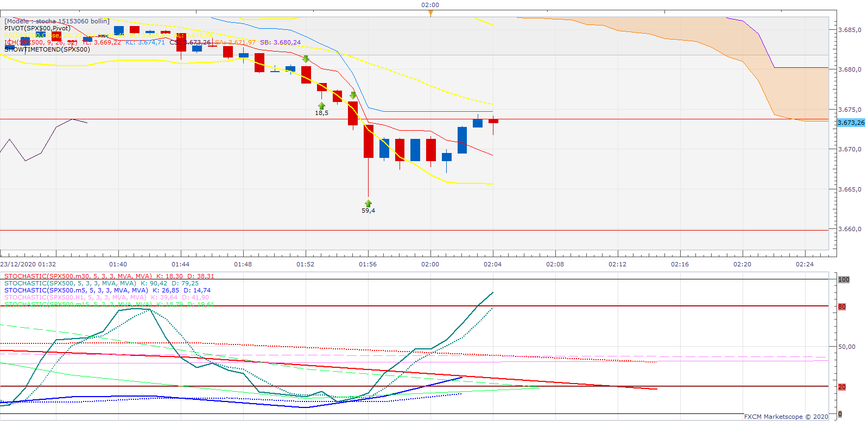
Task: Click the Bollinger 'AL: 3.675,56' value
Action: pyautogui.click(x=193, y=35)
